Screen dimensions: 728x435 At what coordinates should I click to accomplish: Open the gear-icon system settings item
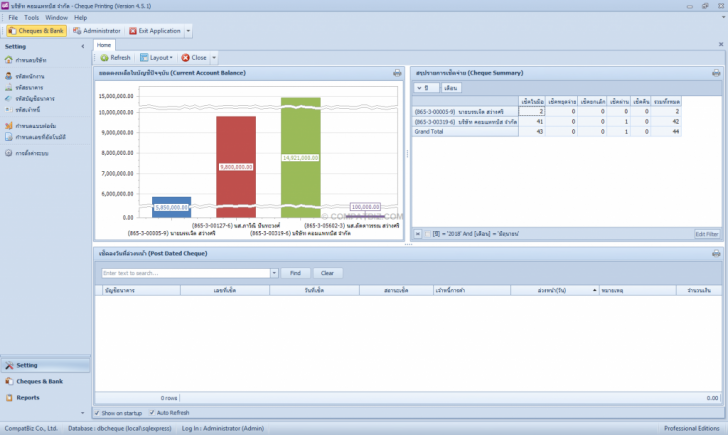point(26,153)
